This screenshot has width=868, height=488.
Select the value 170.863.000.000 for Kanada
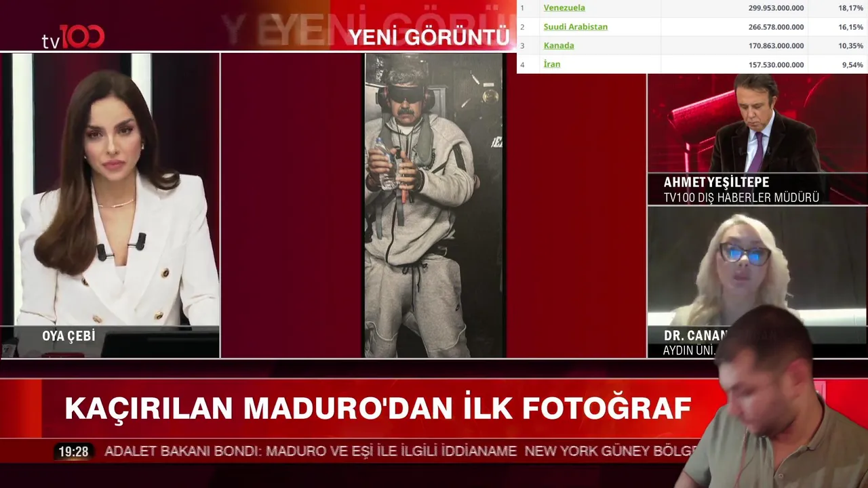click(776, 46)
